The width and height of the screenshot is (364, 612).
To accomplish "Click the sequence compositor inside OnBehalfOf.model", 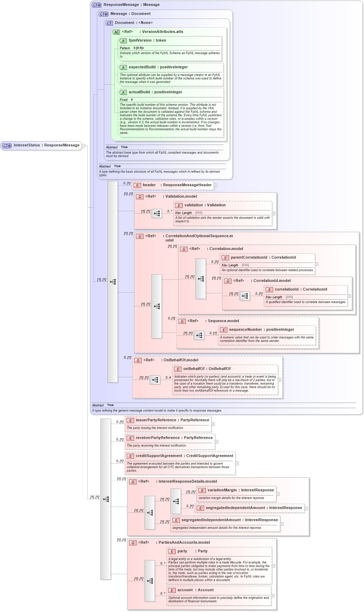I will 155,380.
